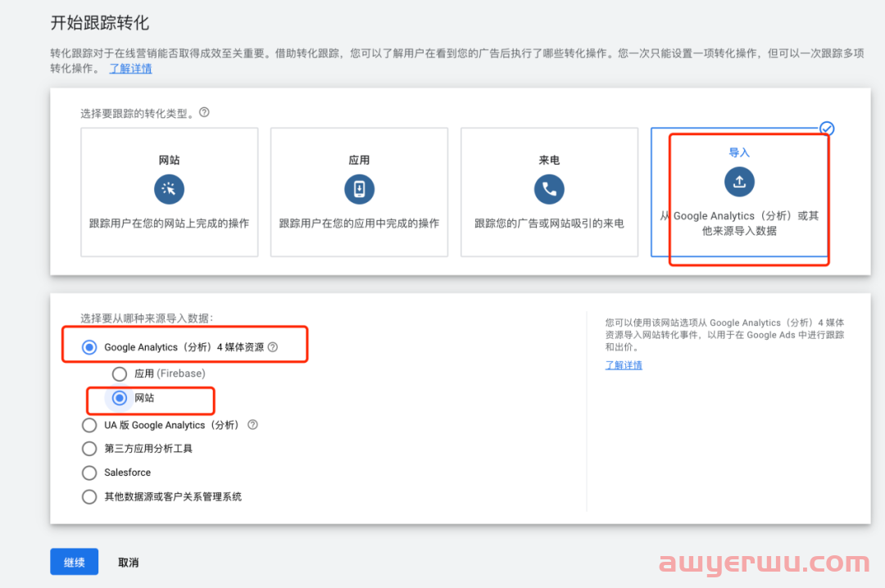Click help icon next to Google Analytics 4 媒体资源
This screenshot has width=885, height=588.
coord(273,347)
